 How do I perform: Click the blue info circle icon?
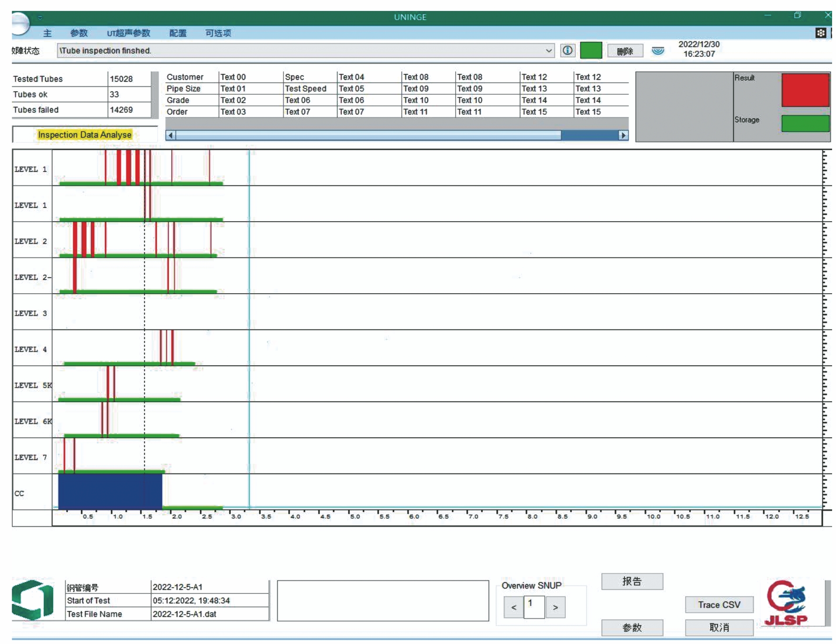pos(567,51)
